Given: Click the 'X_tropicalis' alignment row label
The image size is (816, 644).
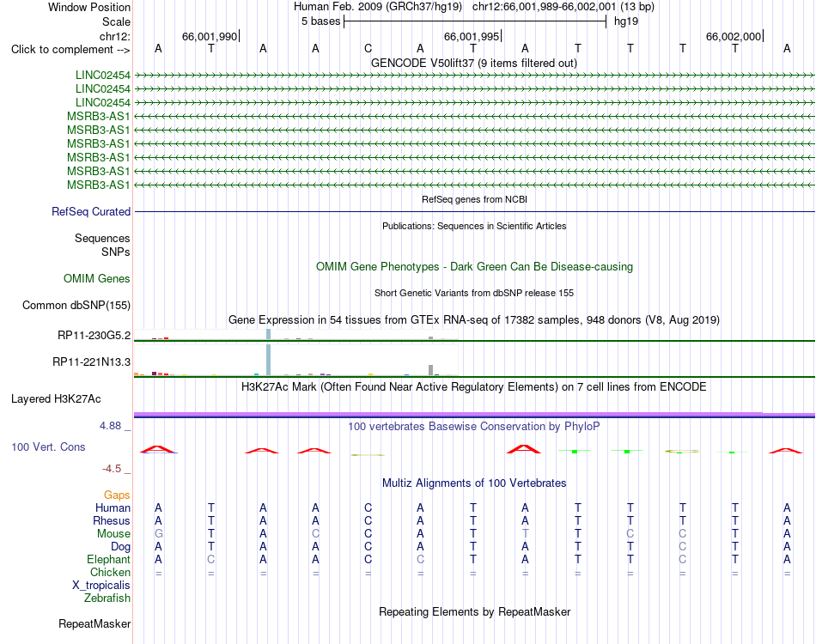Looking at the screenshot, I should [101, 586].
